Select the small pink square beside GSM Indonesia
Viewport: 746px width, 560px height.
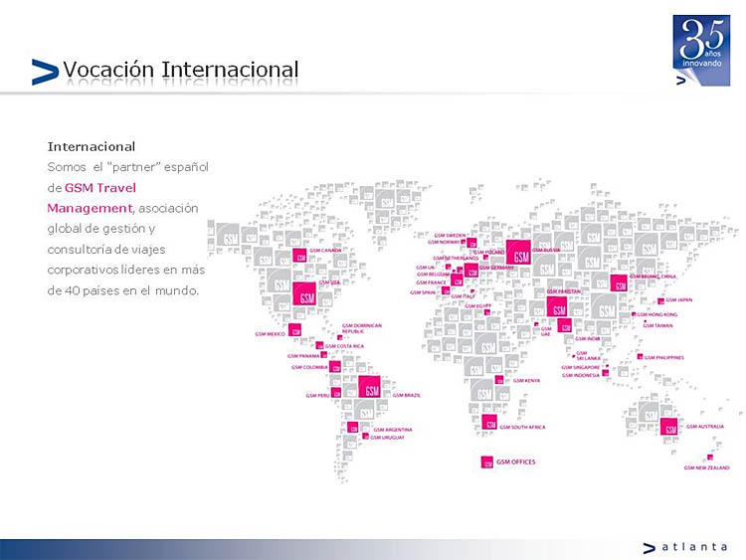(x=606, y=373)
